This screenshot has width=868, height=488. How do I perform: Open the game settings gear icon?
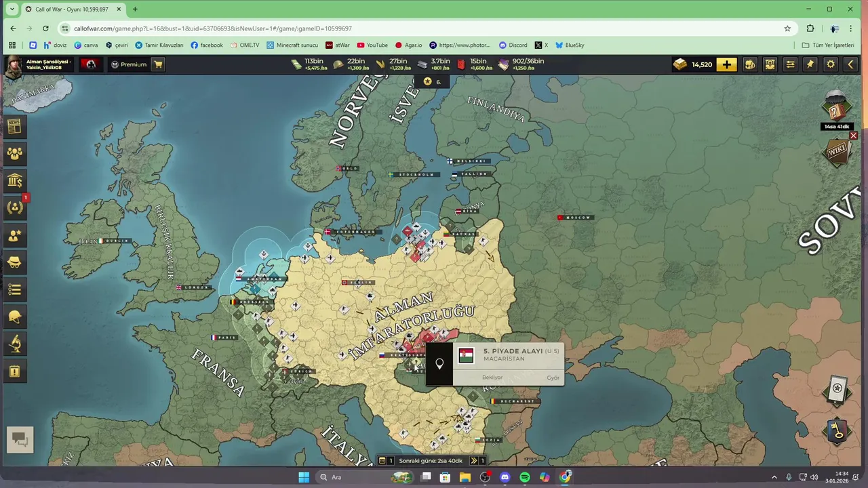(x=831, y=64)
